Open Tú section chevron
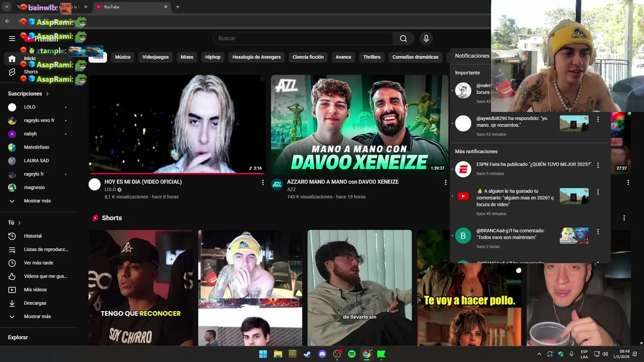This screenshot has width=644, height=362. 20,223
